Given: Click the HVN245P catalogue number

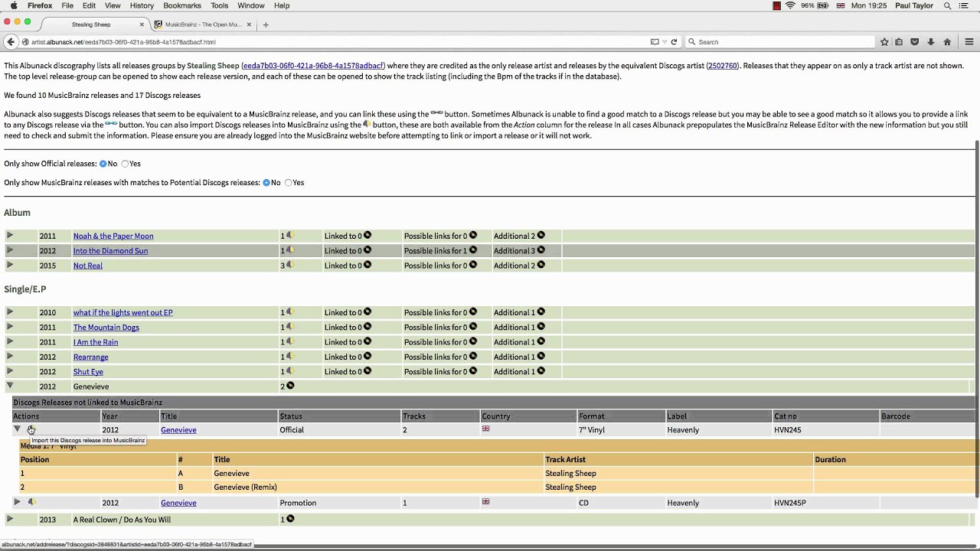Looking at the screenshot, I should [790, 503].
